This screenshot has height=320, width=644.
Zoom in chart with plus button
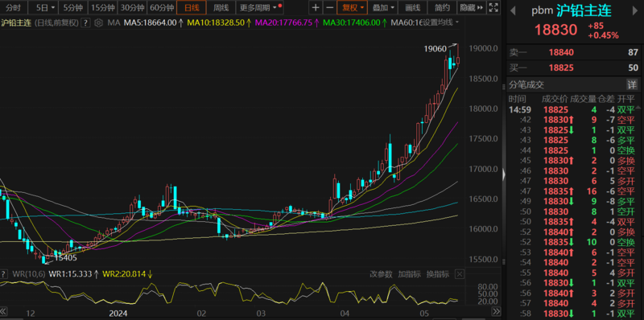point(316,7)
